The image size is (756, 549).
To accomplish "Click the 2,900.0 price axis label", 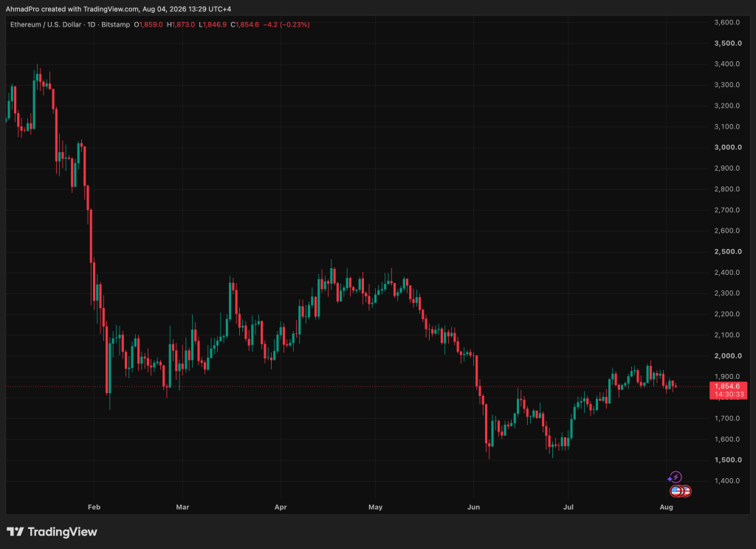I will (x=727, y=168).
